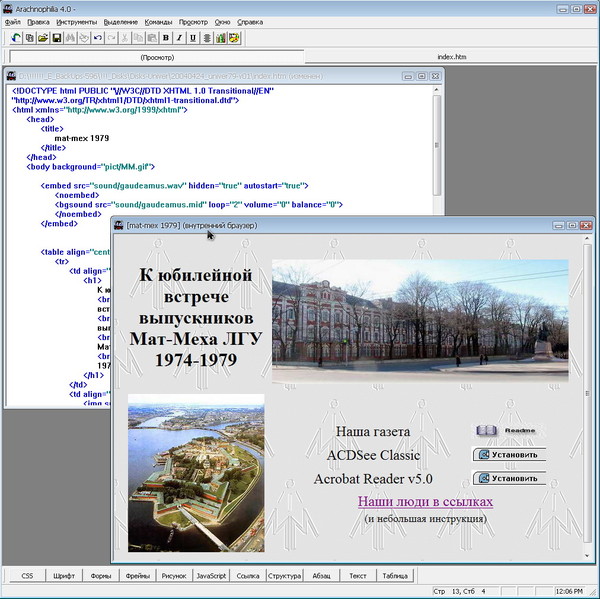Click the internal browser window's title icon
Image resolution: width=600 pixels, height=599 pixels.
click(119, 225)
